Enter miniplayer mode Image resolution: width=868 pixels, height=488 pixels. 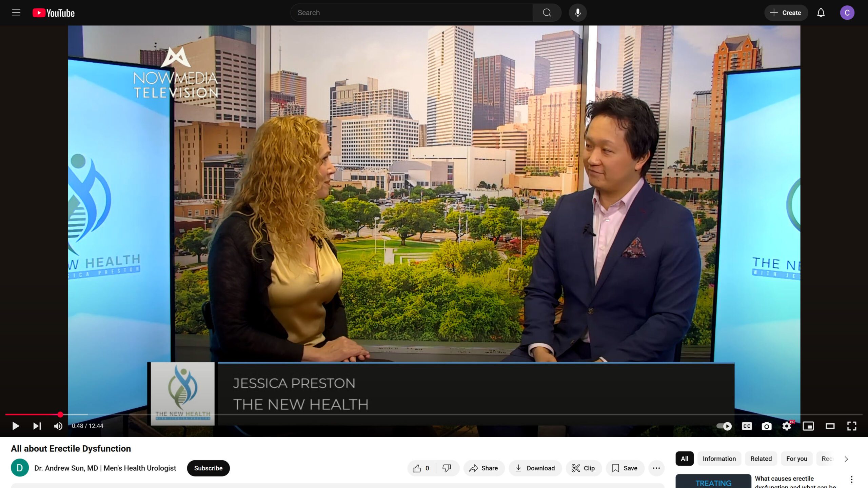pos(808,426)
